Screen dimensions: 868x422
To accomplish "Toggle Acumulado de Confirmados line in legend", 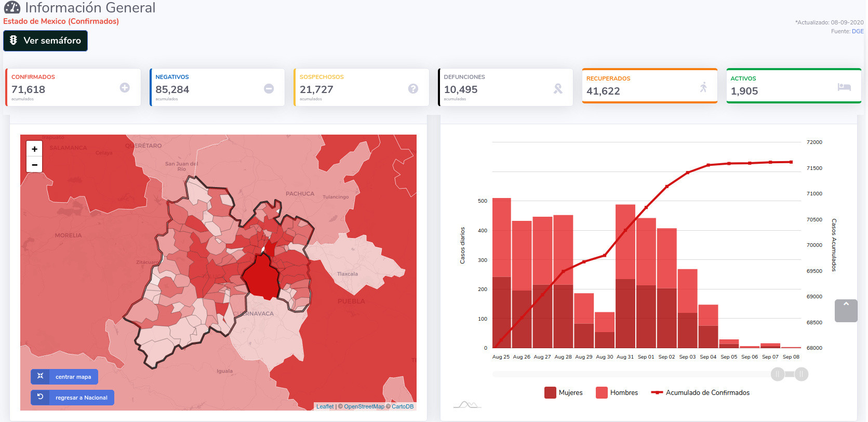I will pyautogui.click(x=701, y=393).
